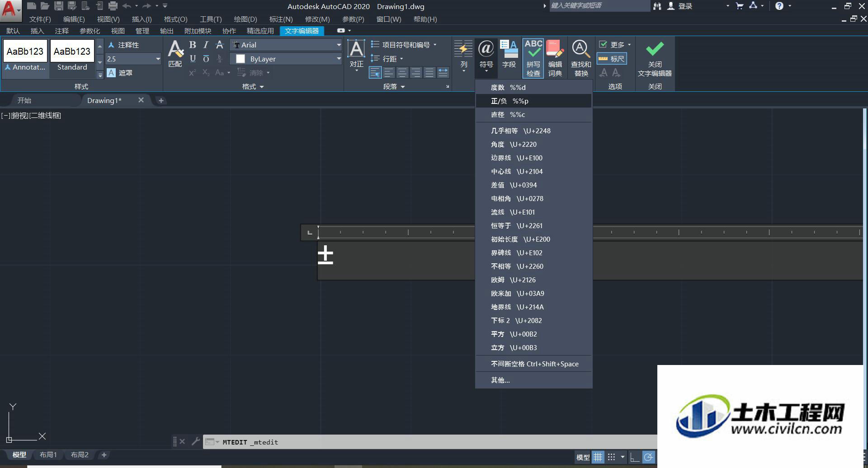
Task: Click the distribute paragraph alignment icon
Action: (x=443, y=72)
